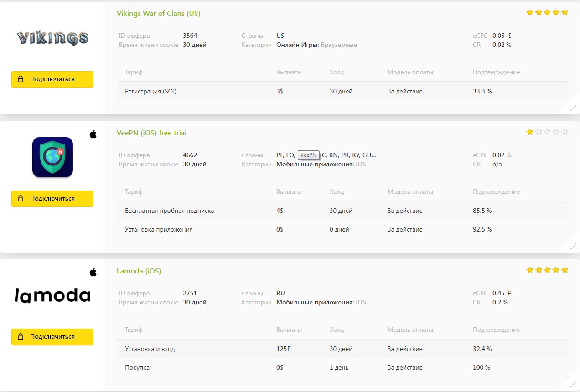Open the VeePN (iOS) free trial link
Viewport: 580px width, 392px height.
point(151,133)
